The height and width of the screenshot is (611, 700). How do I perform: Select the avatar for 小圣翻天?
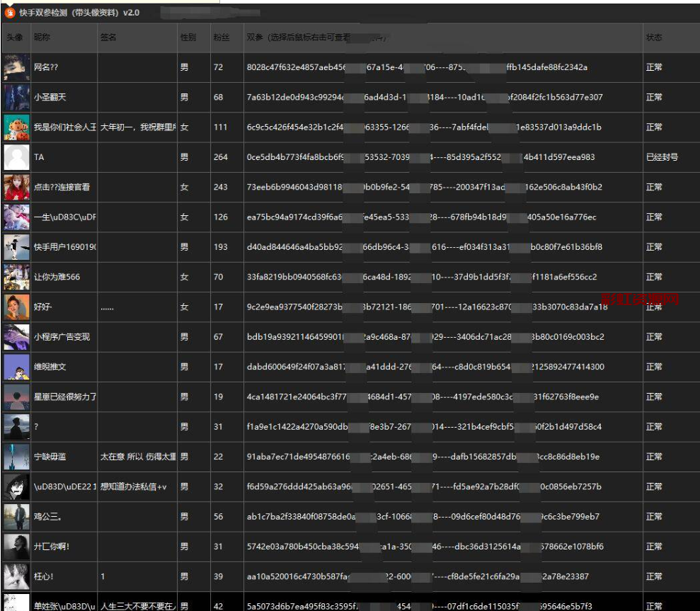tap(16, 97)
